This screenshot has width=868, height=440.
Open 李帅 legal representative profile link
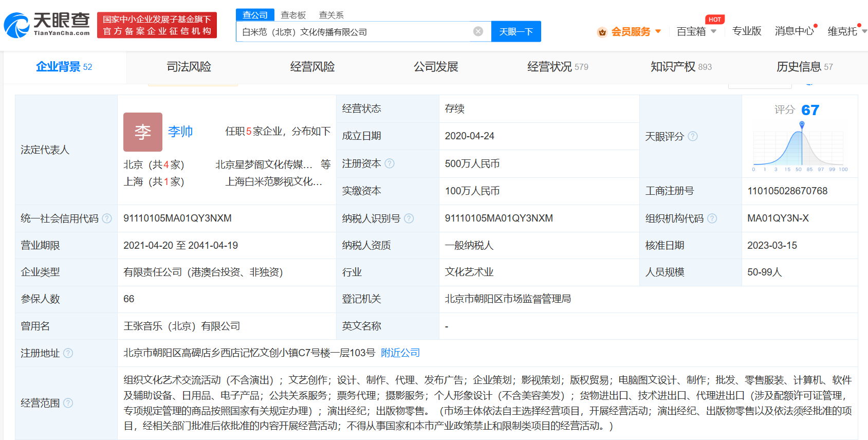coord(180,132)
